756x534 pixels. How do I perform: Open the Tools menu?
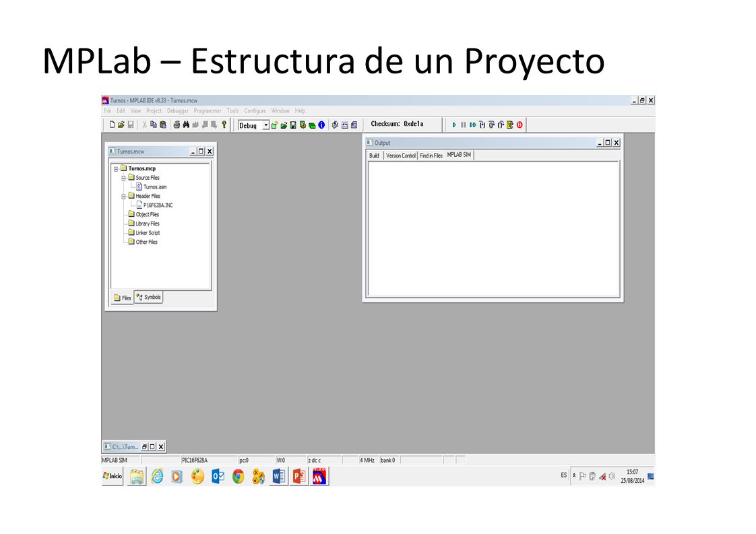(232, 111)
